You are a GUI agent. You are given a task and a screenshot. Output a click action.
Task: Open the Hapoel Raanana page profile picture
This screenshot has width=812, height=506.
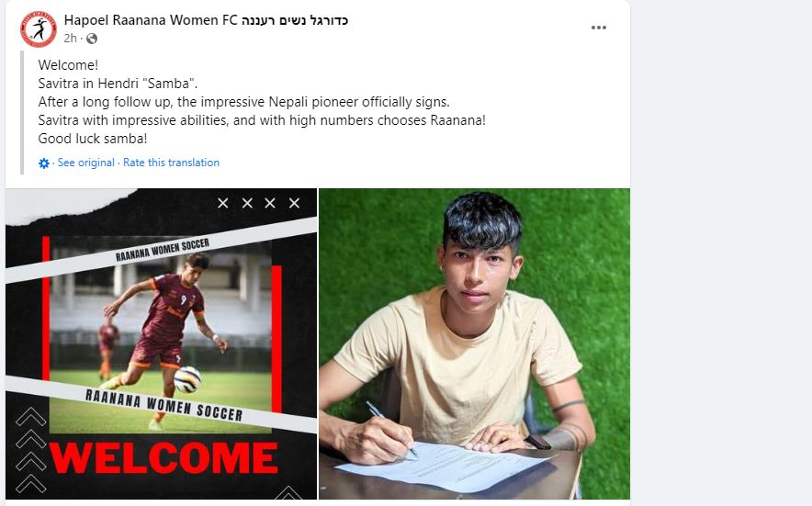coord(39,29)
